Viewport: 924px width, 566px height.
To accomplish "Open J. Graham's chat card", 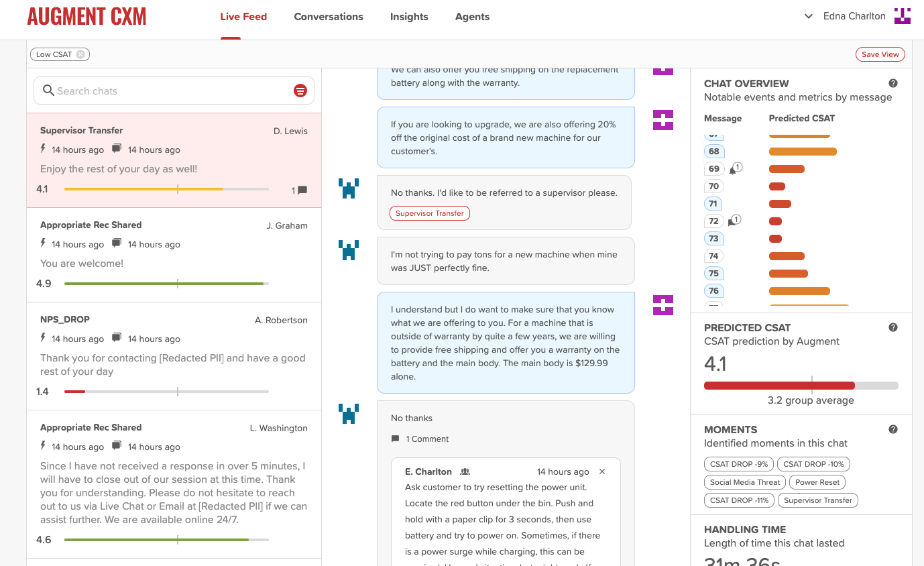I will click(x=174, y=255).
